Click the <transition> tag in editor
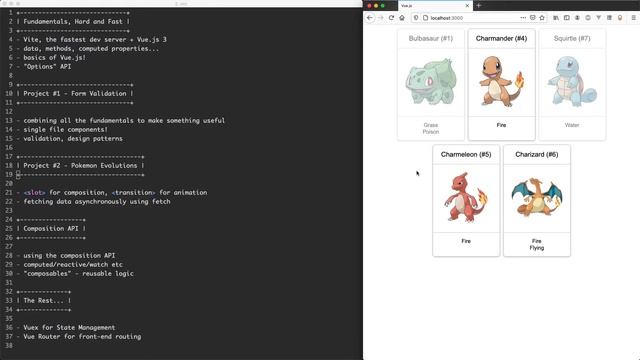 pos(133,192)
